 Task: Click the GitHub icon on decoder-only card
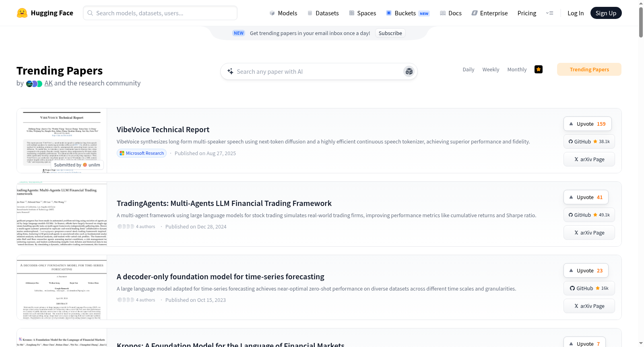[572, 288]
